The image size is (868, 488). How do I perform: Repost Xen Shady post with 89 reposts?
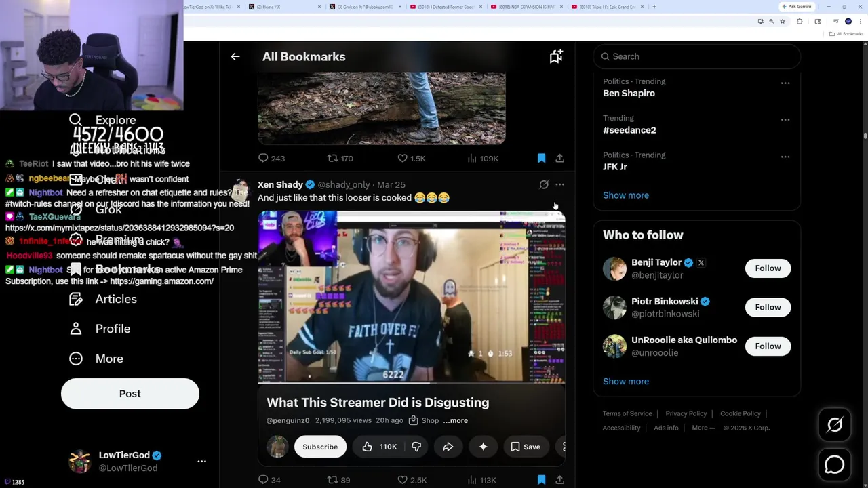(339, 480)
